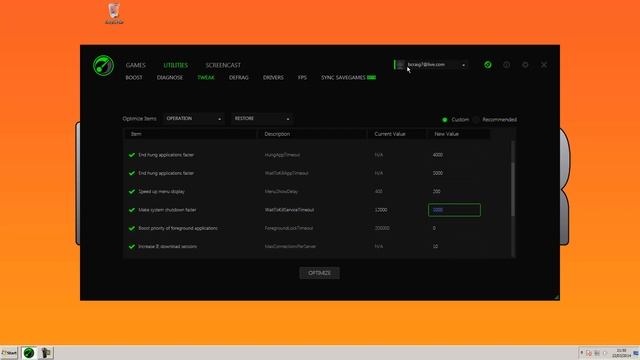Click current value 200000 for ForegroundLockTimeout
Viewport: 640px width, 360px height.
(382, 229)
